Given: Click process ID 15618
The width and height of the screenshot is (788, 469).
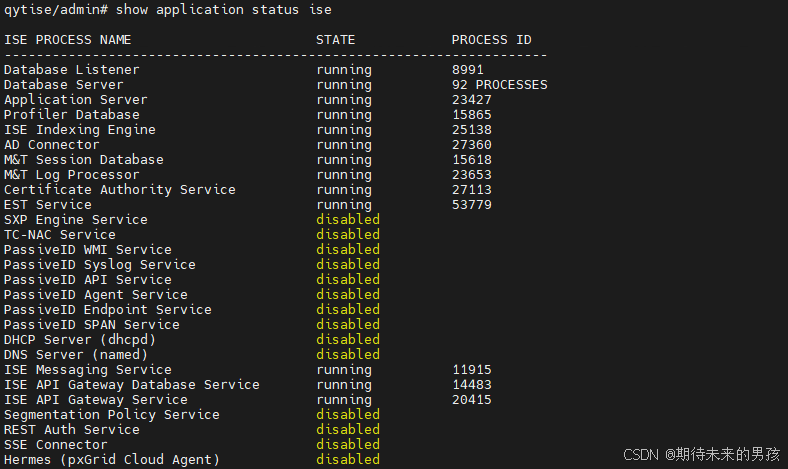Looking at the screenshot, I should 472,160.
